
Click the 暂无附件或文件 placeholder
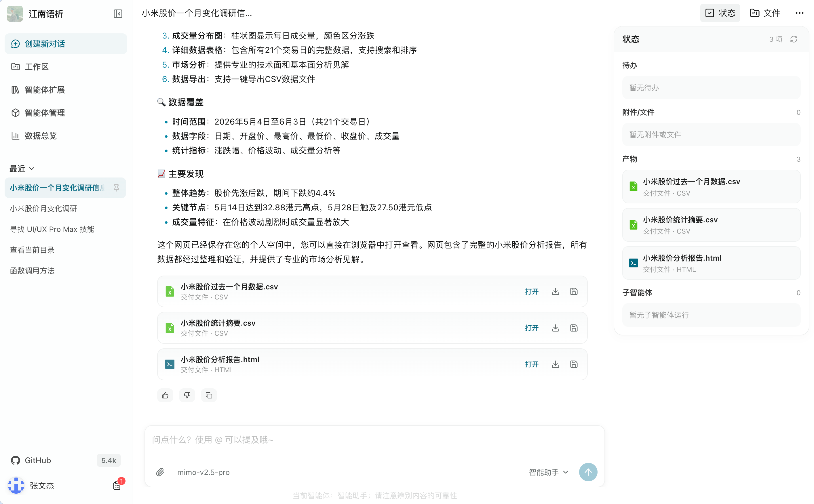point(711,135)
